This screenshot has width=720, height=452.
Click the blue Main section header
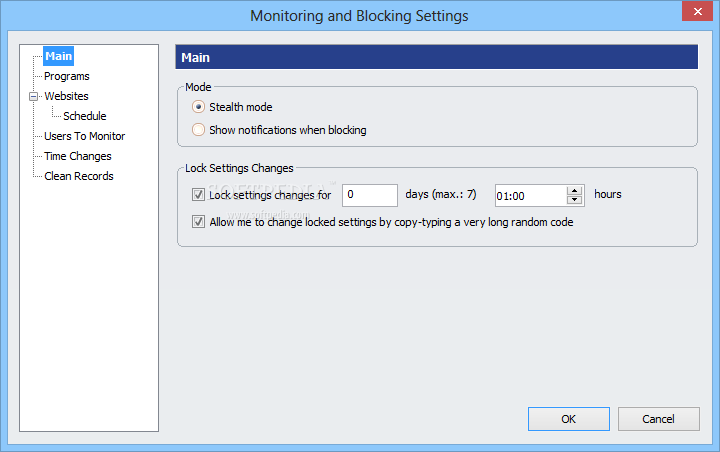(x=436, y=57)
